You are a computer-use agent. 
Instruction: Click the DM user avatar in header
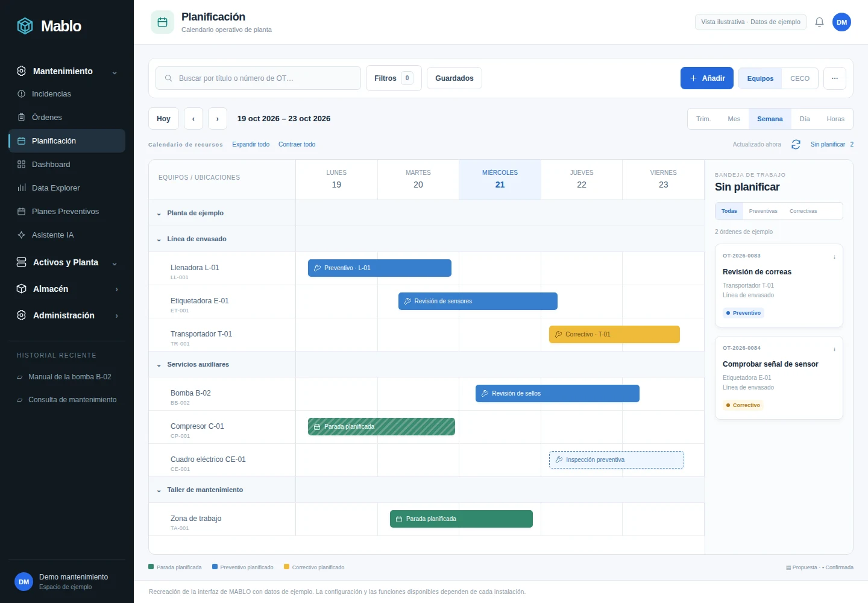[841, 22]
